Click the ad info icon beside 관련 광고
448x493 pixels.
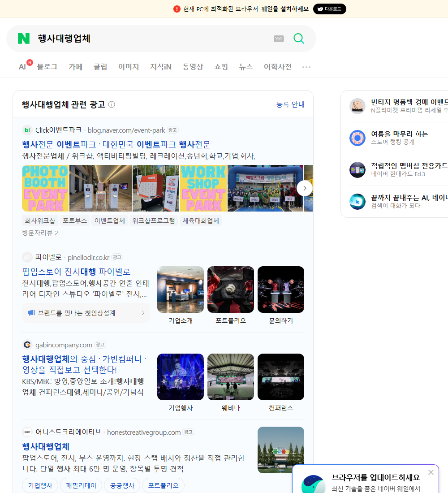112,104
